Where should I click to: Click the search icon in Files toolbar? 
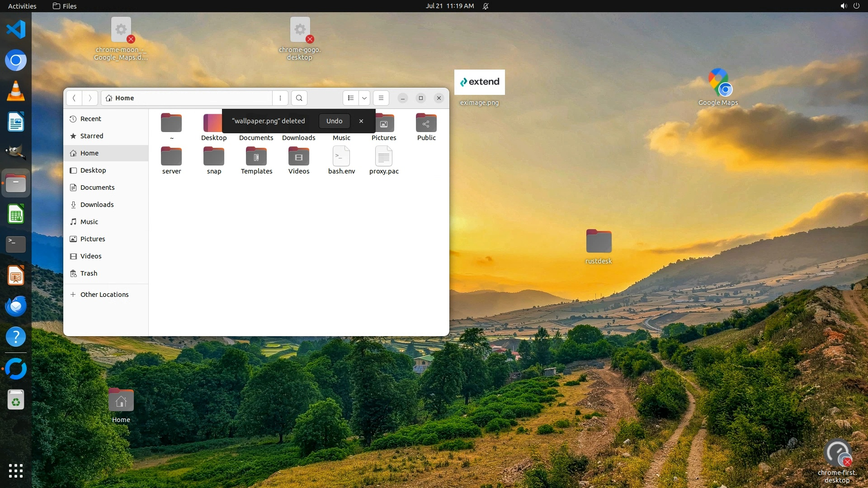(299, 98)
